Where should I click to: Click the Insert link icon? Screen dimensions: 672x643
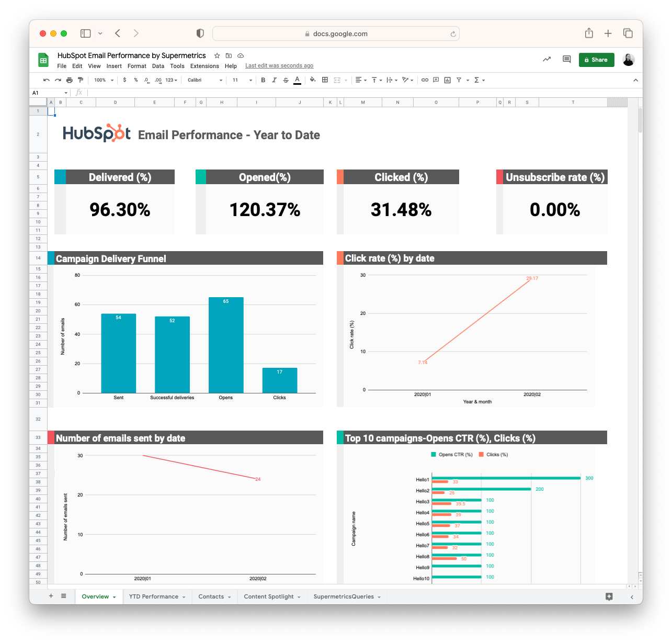coord(425,80)
